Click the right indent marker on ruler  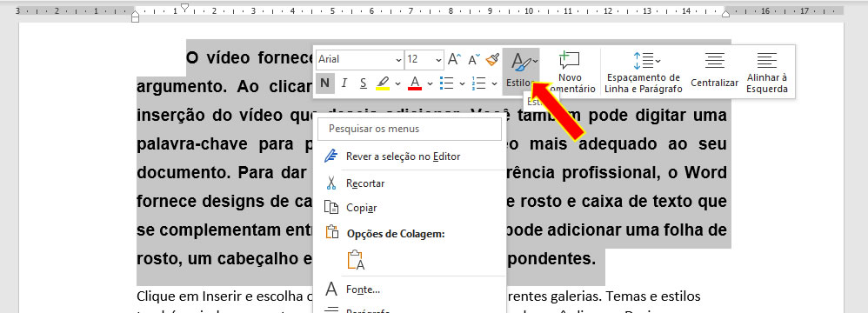tap(725, 13)
